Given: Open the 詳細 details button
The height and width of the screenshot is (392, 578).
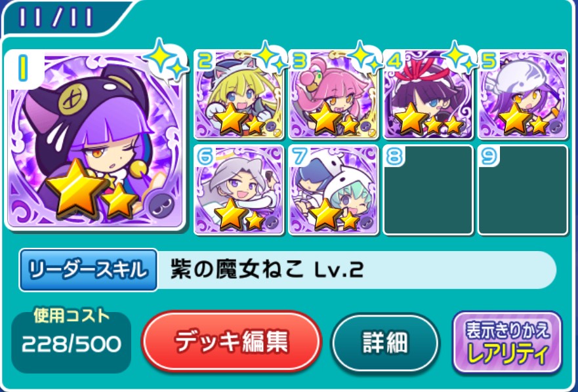Looking at the screenshot, I should (386, 343).
